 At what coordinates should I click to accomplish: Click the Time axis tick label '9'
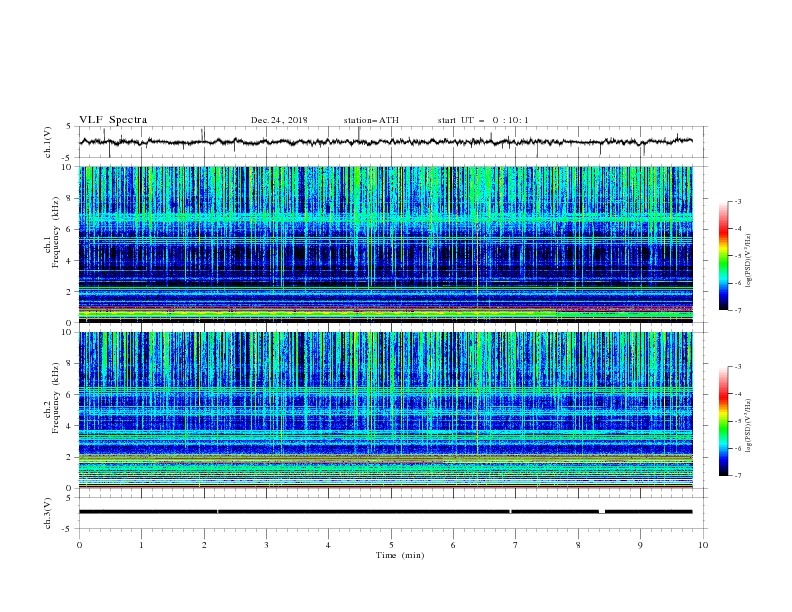(x=640, y=545)
